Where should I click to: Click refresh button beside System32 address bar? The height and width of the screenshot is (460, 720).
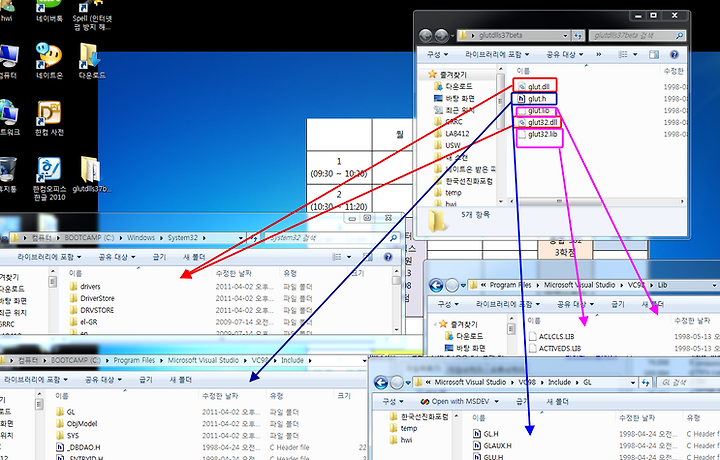[x=254, y=238]
